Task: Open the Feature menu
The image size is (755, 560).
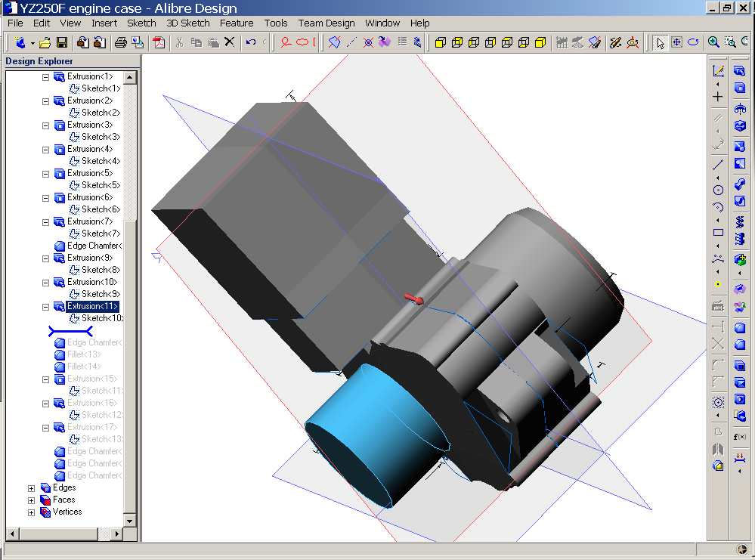Action: click(x=237, y=23)
